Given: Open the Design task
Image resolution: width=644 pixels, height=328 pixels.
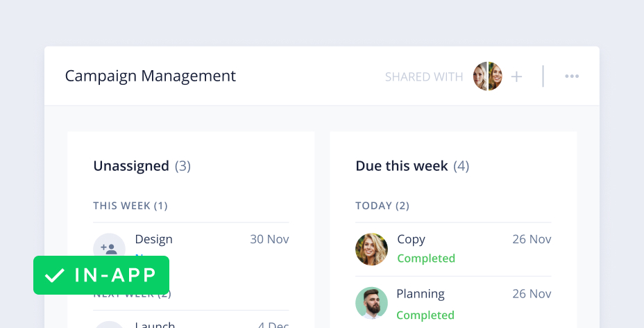Looking at the screenshot, I should [x=154, y=239].
